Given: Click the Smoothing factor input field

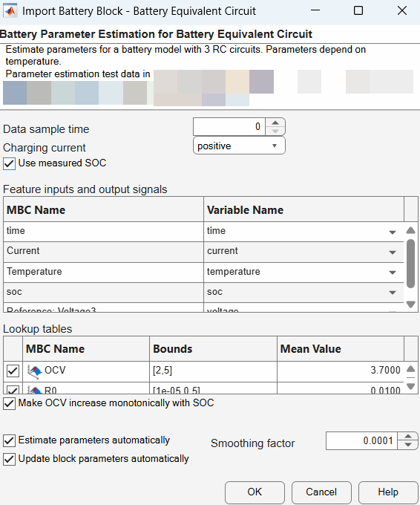Looking at the screenshot, I should pos(361,440).
